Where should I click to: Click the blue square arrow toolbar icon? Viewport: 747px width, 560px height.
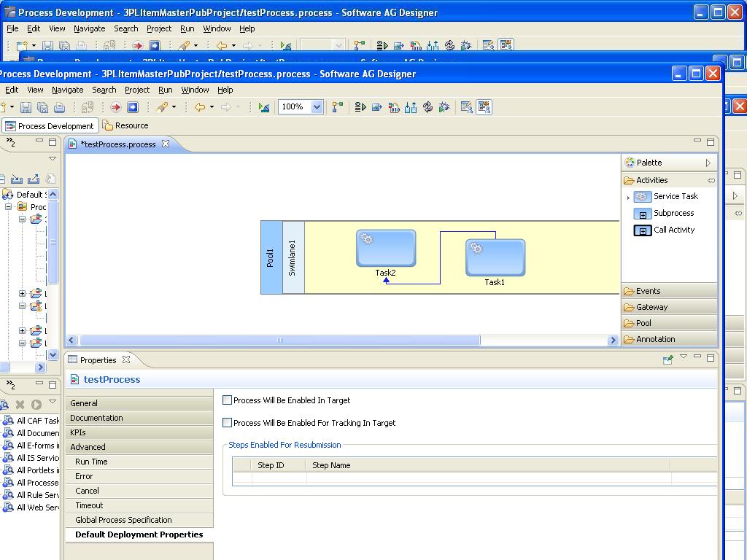tap(133, 107)
